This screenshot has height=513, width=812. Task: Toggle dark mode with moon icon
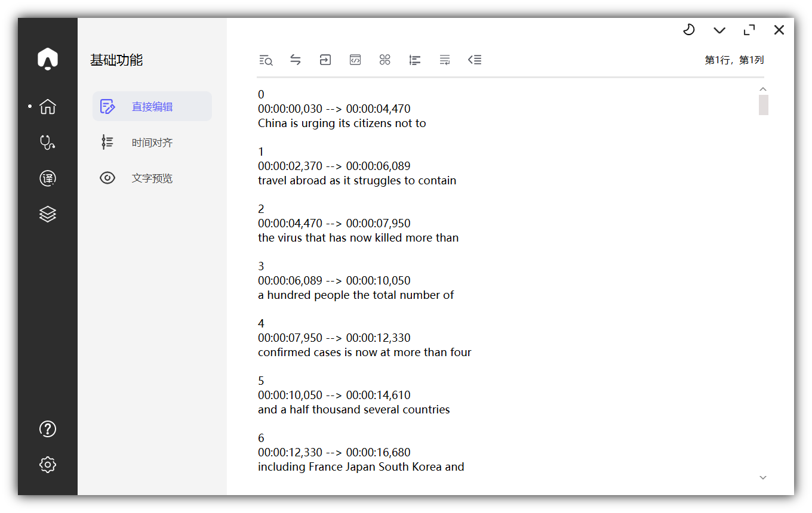pyautogui.click(x=689, y=30)
